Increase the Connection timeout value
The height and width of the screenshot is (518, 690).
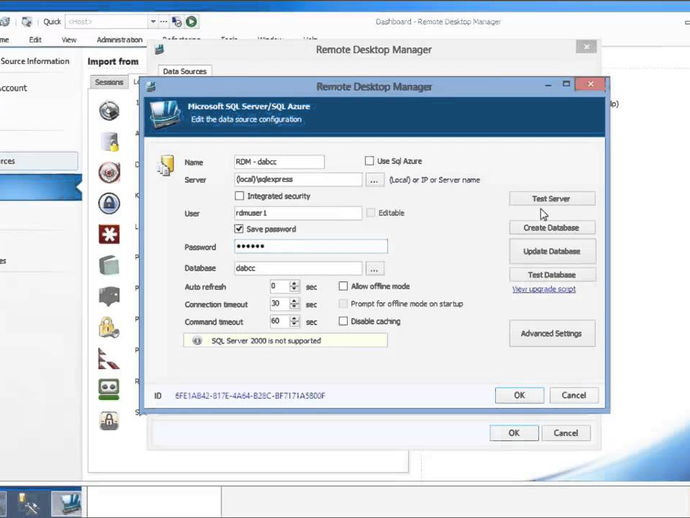pyautogui.click(x=294, y=301)
